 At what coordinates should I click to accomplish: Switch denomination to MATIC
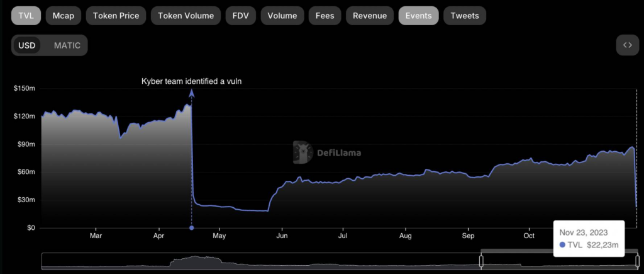[67, 45]
